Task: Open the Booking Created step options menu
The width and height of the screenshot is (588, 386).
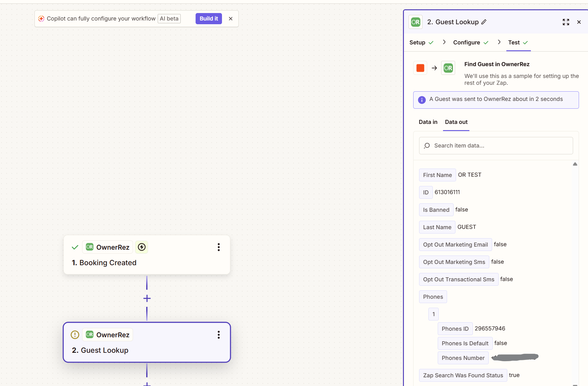Action: coord(219,247)
